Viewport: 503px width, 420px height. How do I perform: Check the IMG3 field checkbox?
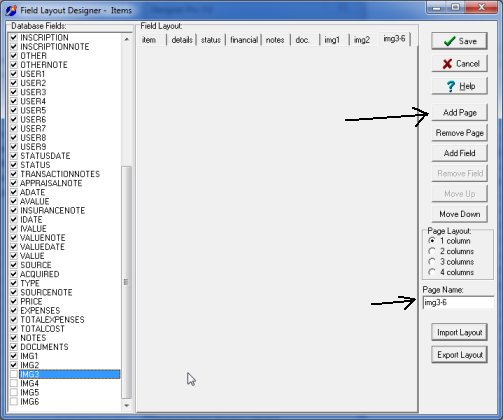pyautogui.click(x=14, y=374)
